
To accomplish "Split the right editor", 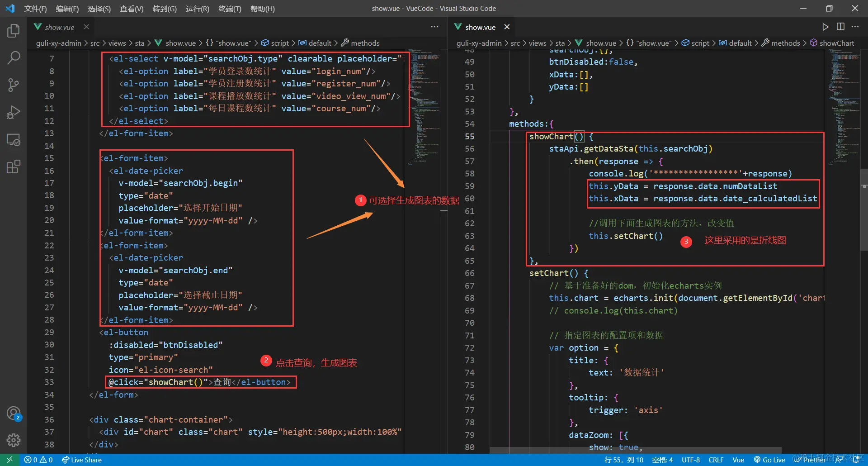I will (840, 27).
